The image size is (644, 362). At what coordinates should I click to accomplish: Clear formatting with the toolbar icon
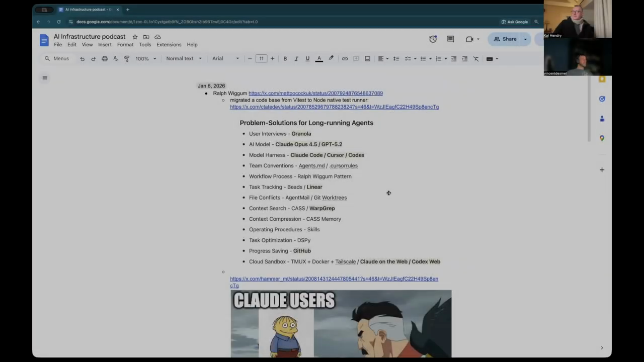click(475, 58)
